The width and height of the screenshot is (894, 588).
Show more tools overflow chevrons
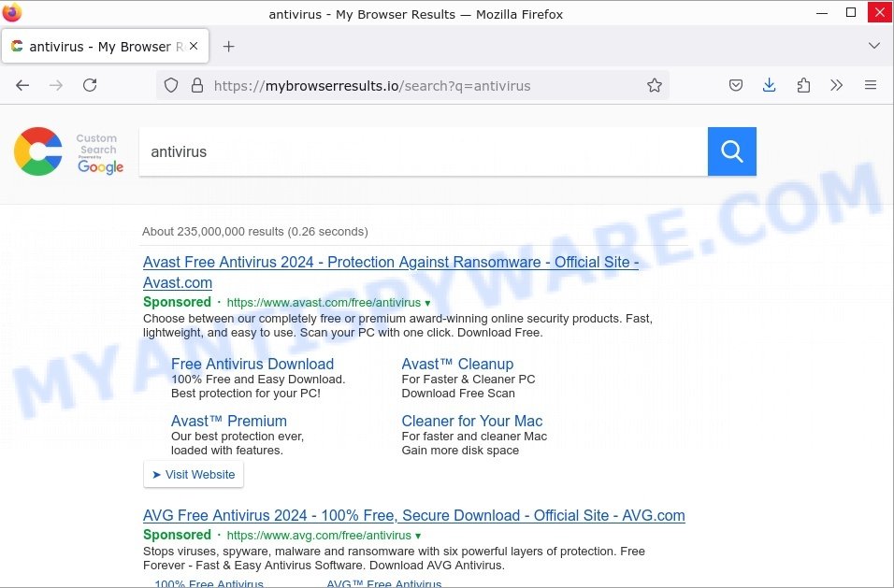pyautogui.click(x=836, y=85)
